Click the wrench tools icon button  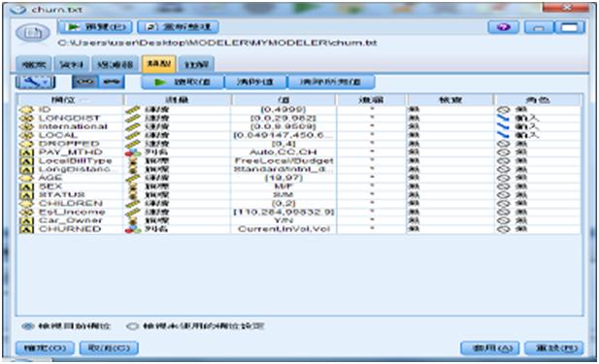click(x=36, y=82)
